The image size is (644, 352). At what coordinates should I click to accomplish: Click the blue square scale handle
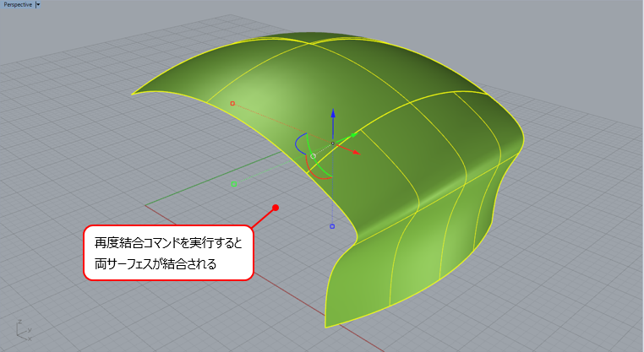point(332,226)
